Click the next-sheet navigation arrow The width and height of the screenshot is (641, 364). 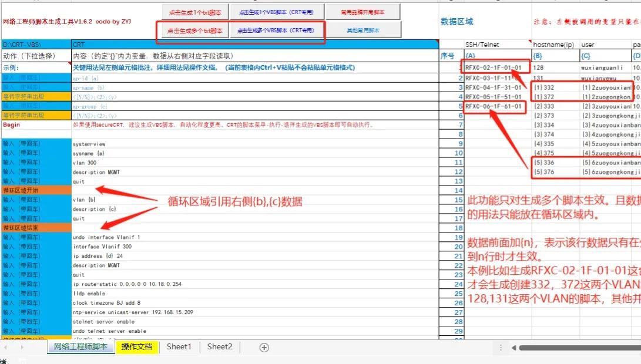pyautogui.click(x=22, y=347)
